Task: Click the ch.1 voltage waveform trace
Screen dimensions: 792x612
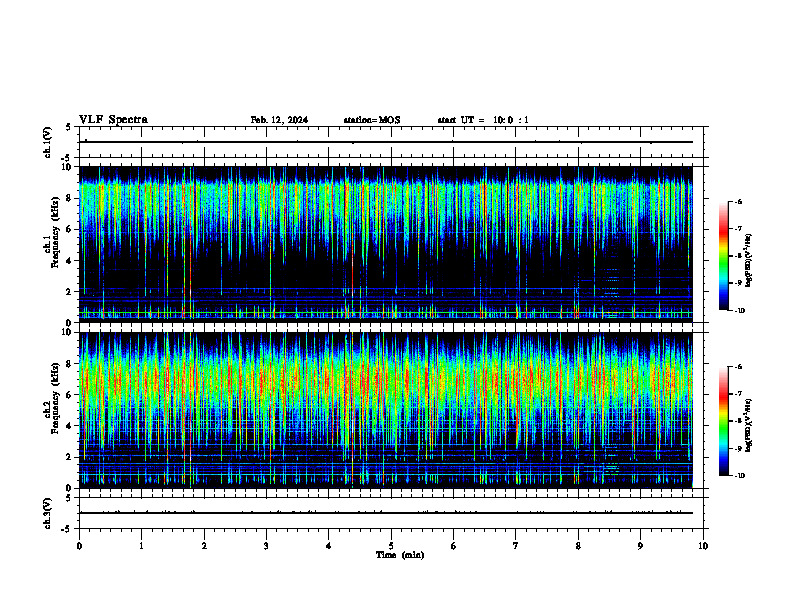Action: 386,142
